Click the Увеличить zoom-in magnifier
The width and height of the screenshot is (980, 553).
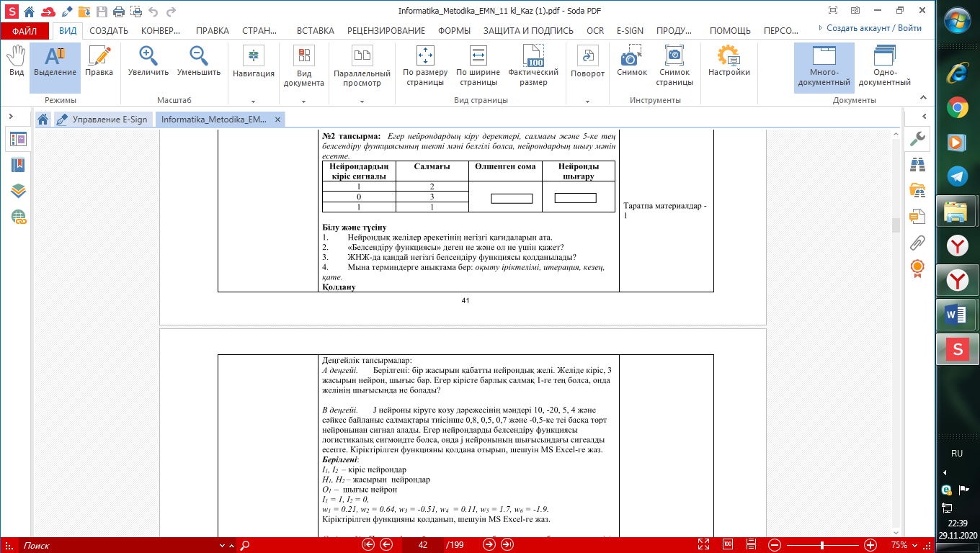click(148, 61)
